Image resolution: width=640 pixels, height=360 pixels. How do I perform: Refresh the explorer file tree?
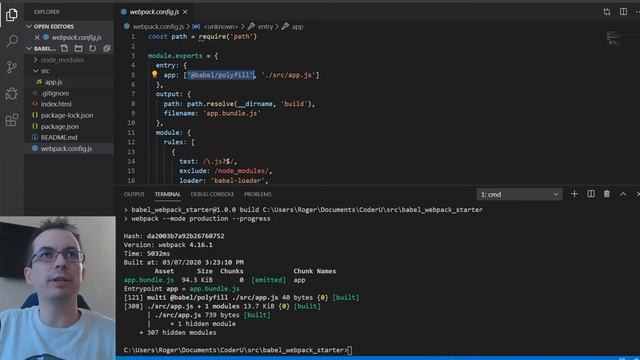point(93,48)
